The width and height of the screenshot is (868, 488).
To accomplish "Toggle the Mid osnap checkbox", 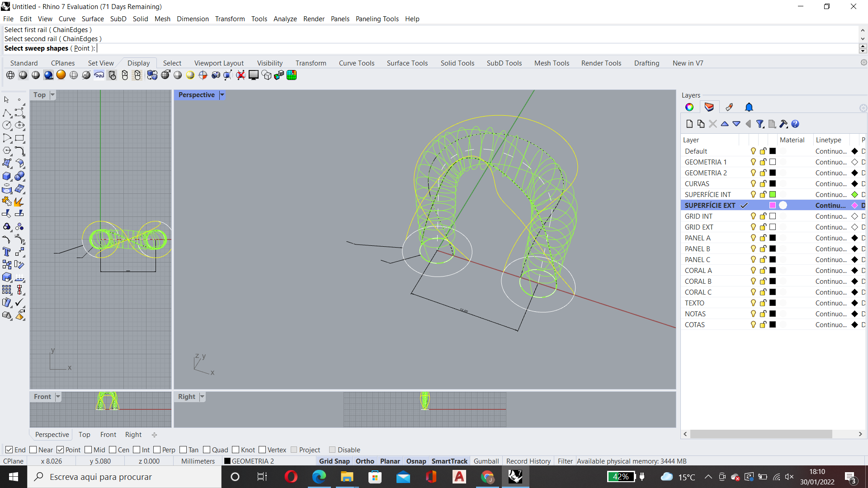I will (x=88, y=450).
